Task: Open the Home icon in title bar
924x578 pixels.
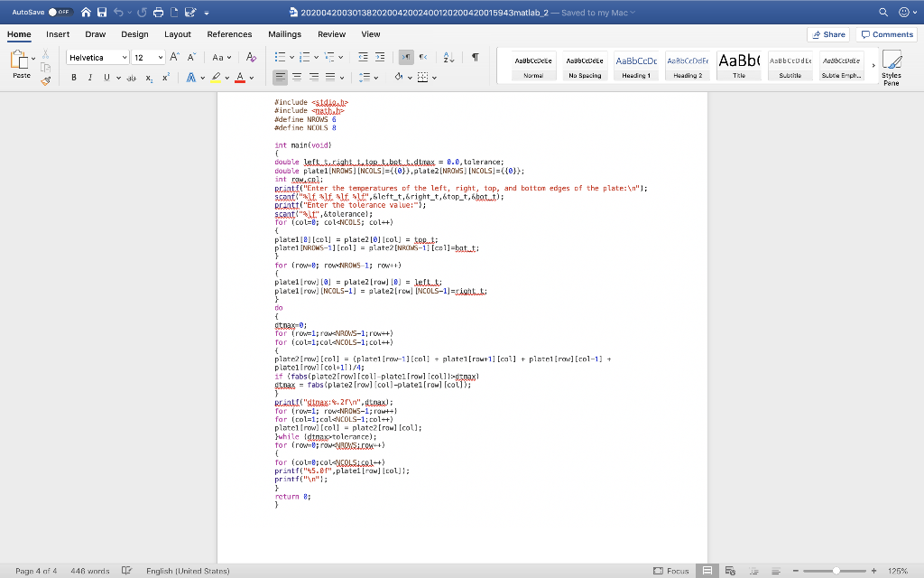Action: (x=86, y=12)
